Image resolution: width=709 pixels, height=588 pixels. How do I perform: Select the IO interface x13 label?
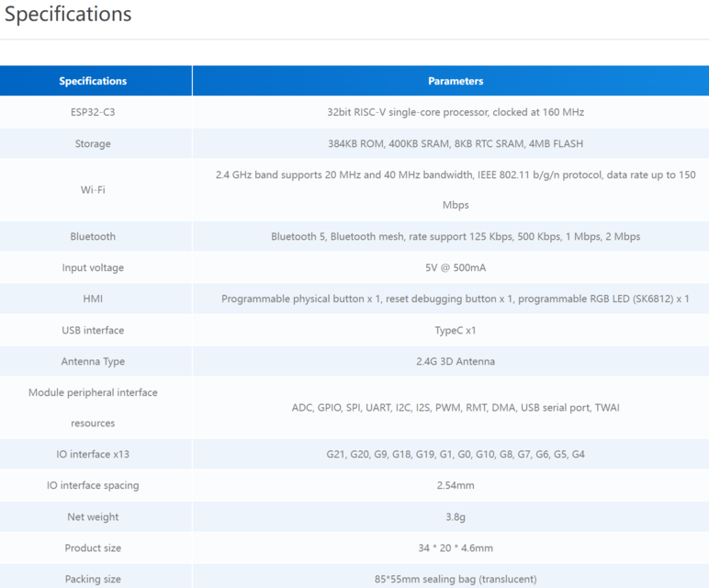pos(93,454)
